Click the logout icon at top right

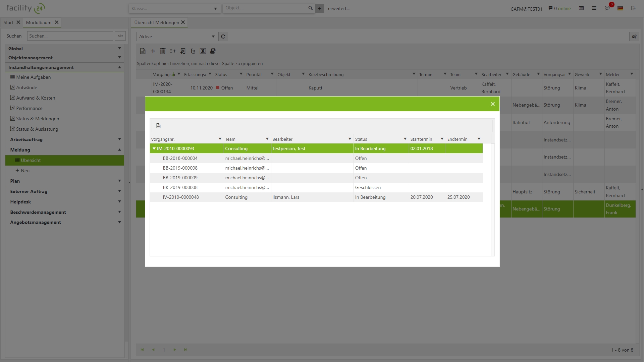pyautogui.click(x=633, y=8)
